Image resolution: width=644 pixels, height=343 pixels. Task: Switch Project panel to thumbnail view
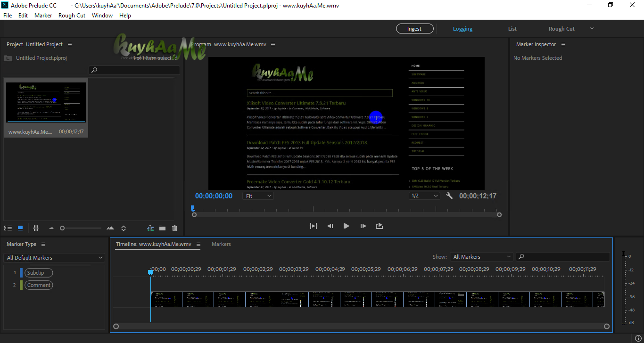pyautogui.click(x=20, y=228)
